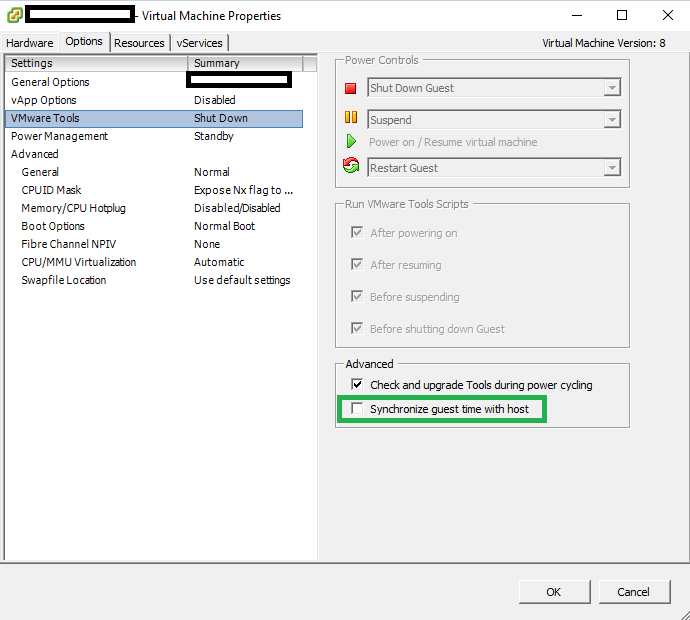Uncheck Check and upgrade Tools during power cycling

pyautogui.click(x=357, y=384)
